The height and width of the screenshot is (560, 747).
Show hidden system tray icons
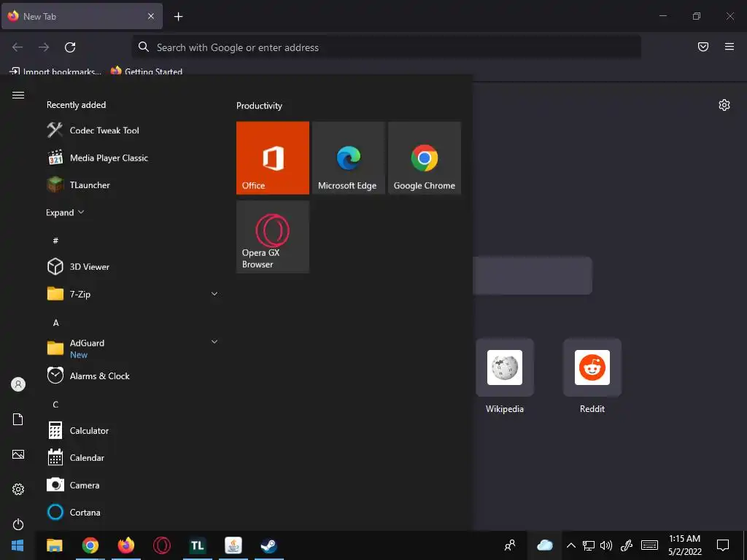point(570,545)
